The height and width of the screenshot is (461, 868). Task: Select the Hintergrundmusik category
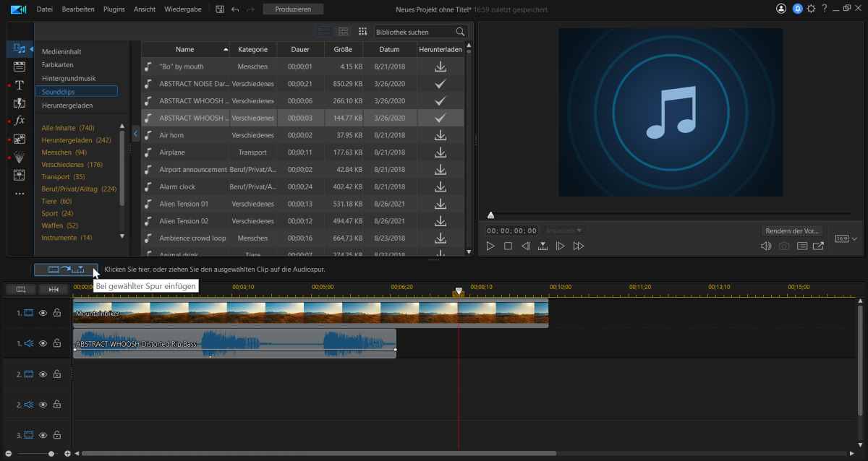coord(69,78)
